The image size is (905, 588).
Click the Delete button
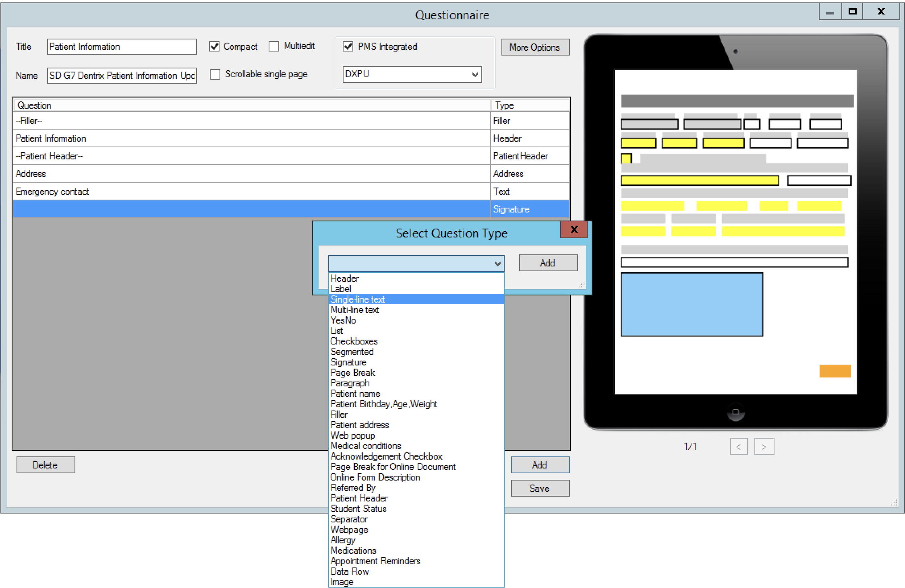(x=46, y=465)
